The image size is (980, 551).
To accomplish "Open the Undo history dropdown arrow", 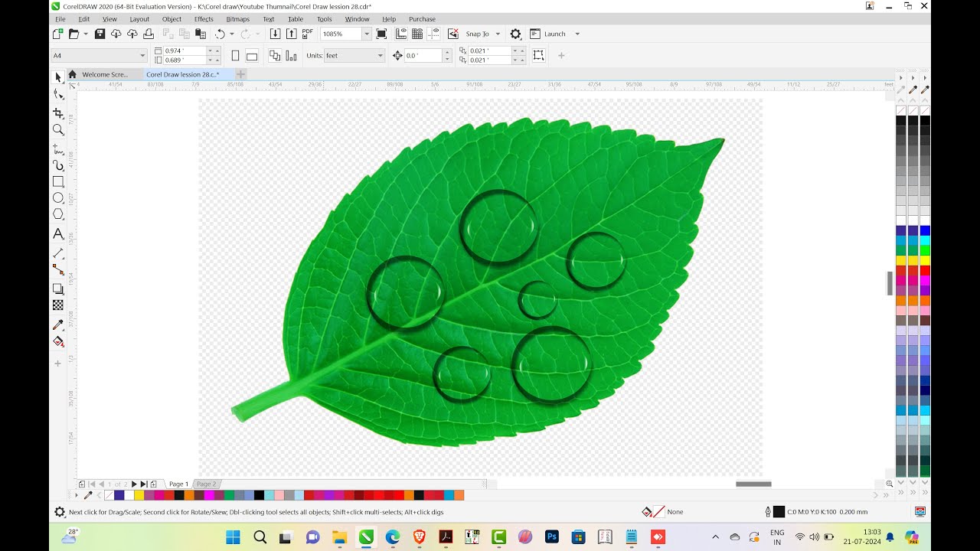I will tap(233, 34).
